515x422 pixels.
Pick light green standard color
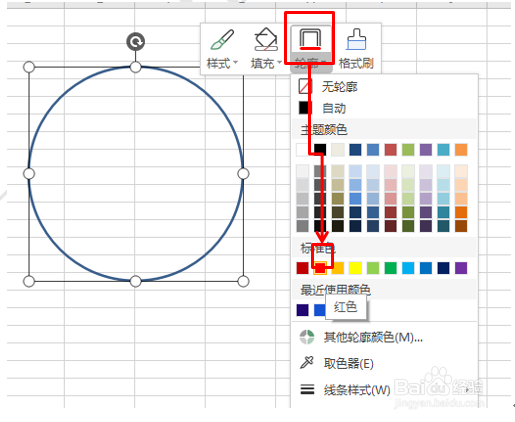tap(373, 268)
